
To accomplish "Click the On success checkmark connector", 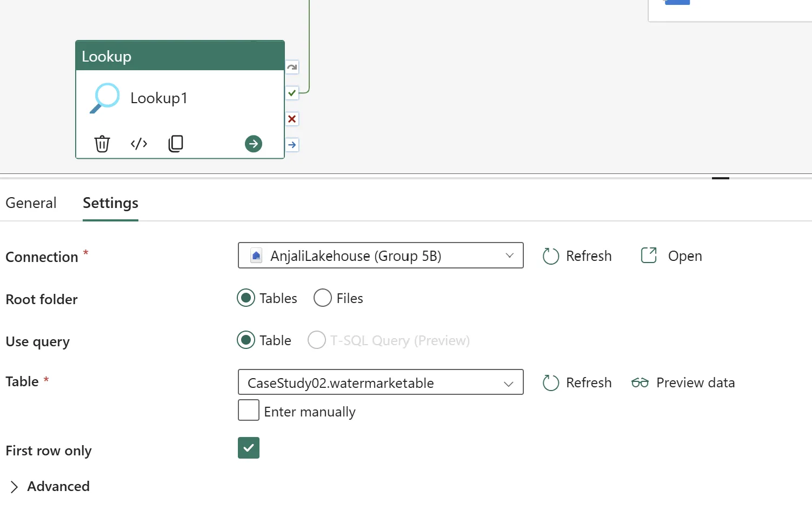I will (292, 93).
